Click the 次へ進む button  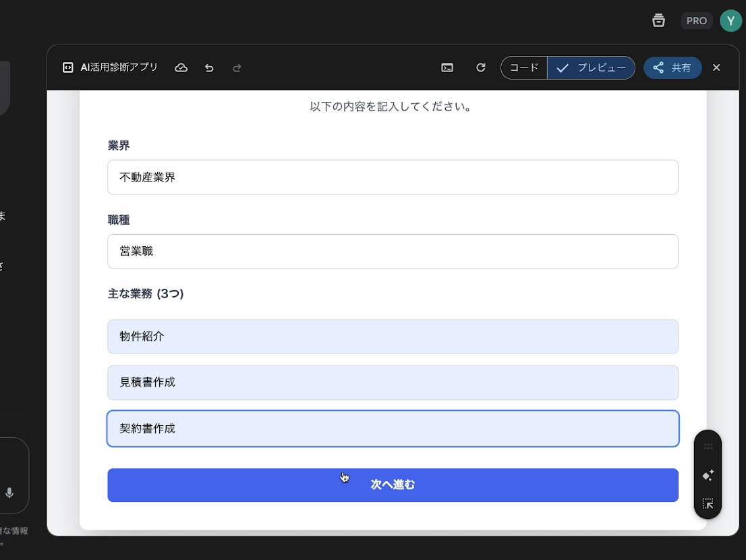393,485
